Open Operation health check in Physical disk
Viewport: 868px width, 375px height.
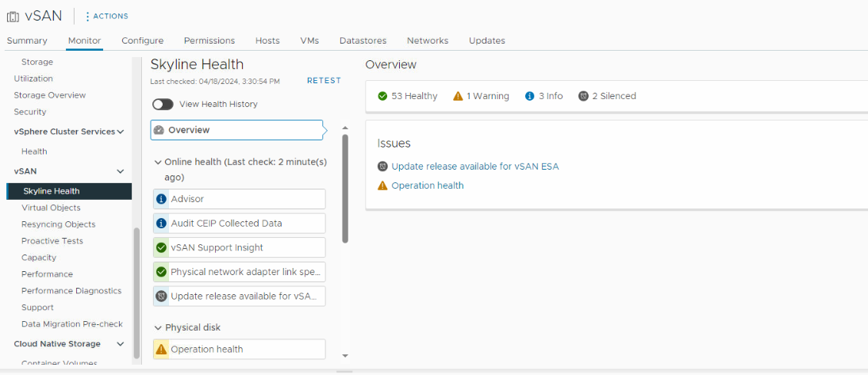pyautogui.click(x=239, y=349)
